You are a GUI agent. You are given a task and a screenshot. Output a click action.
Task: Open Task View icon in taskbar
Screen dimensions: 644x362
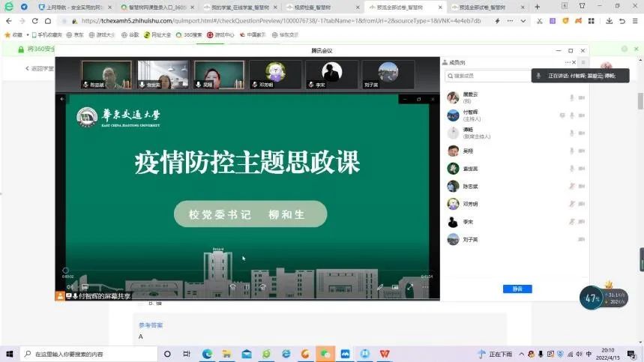click(186, 353)
